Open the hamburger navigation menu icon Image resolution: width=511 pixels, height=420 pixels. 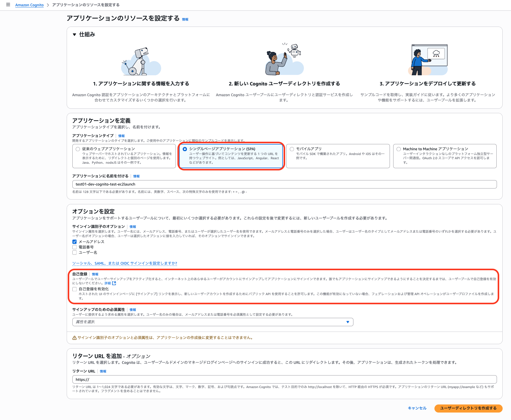point(8,5)
